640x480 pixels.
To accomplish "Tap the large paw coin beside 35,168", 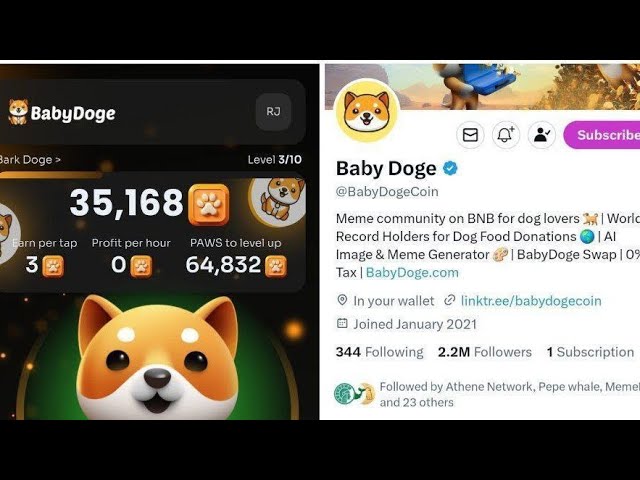I will click(209, 204).
